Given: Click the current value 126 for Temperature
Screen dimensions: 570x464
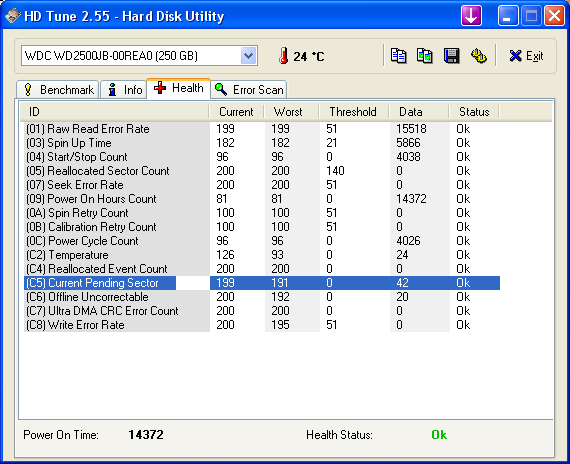Looking at the screenshot, I should tap(225, 255).
